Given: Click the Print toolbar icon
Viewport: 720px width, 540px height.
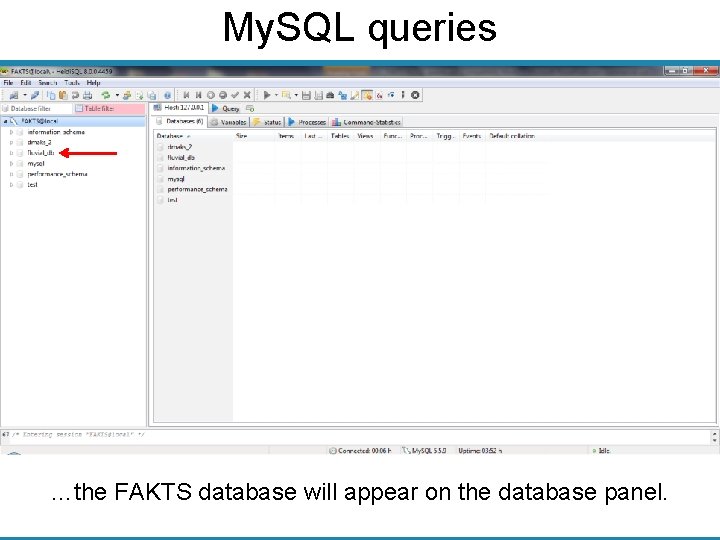Looking at the screenshot, I should coord(87,95).
